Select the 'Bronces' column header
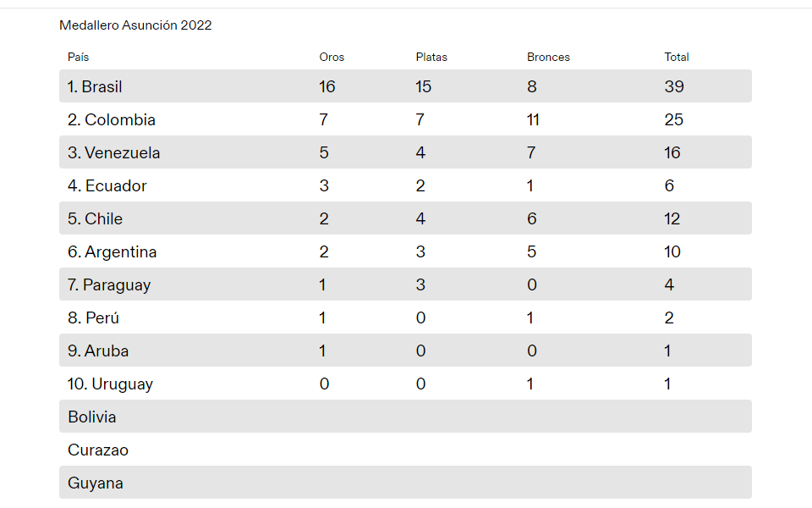812x508 pixels. [x=548, y=58]
